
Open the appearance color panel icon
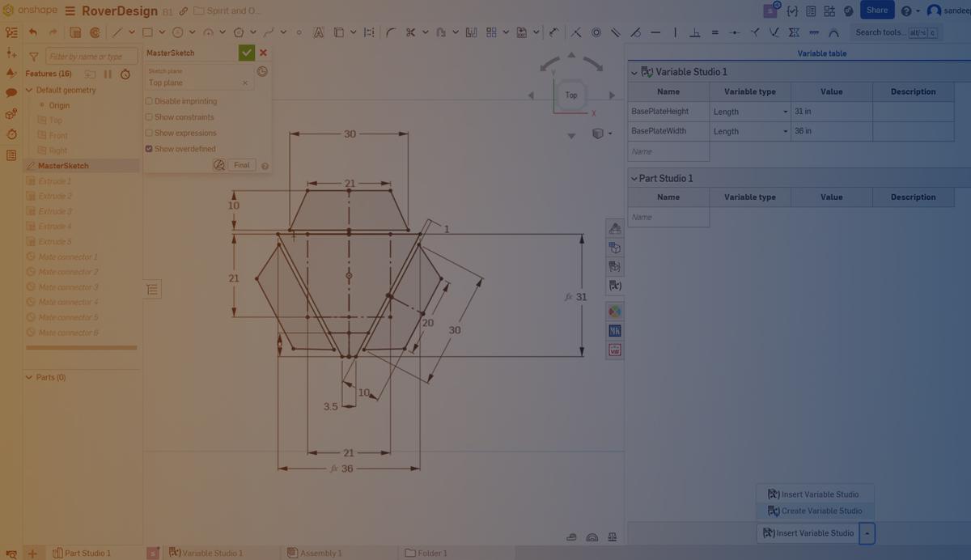coord(614,310)
